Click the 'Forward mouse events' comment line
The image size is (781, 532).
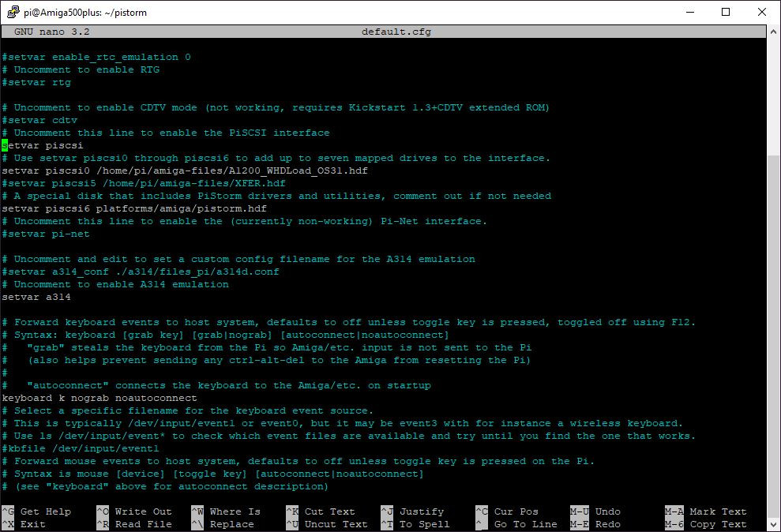coord(299,461)
